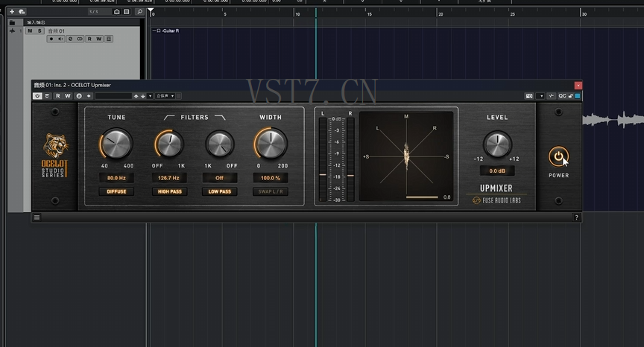The image size is (644, 347).
Task: Open the plugin hamburger menu icon
Action: (x=37, y=217)
